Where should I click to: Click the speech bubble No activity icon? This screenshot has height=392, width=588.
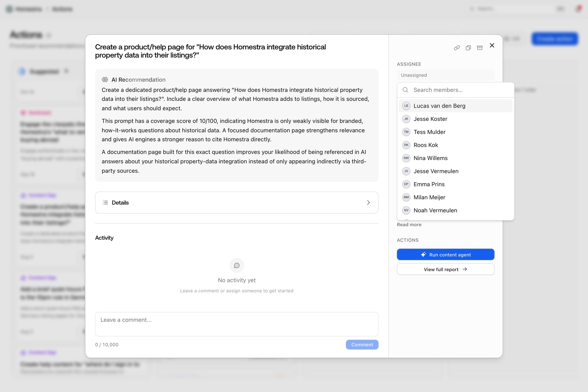tap(236, 265)
